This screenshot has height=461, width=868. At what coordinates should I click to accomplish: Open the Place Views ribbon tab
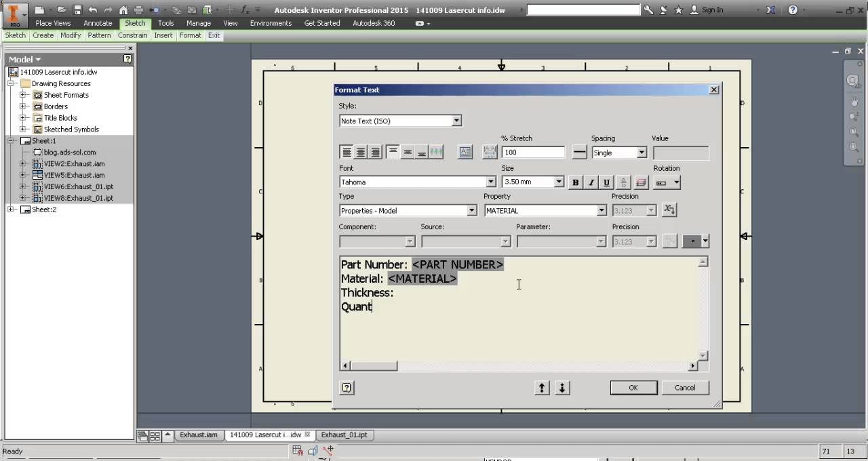point(54,23)
